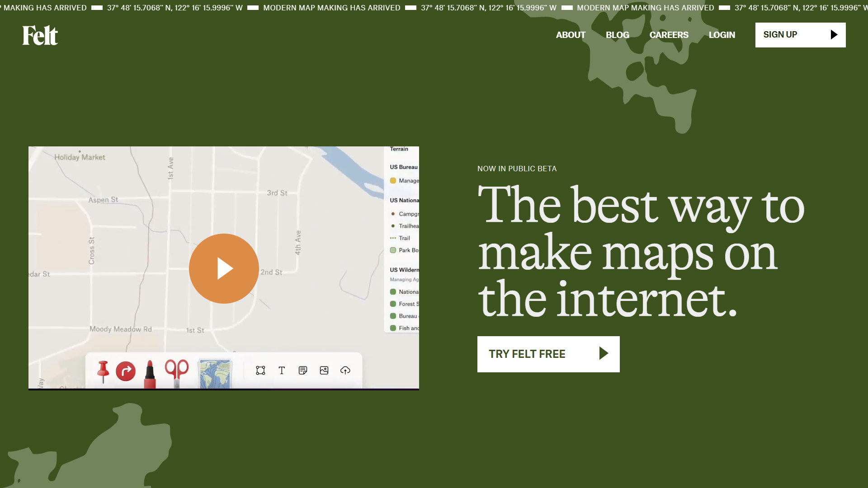Click the 'Moody Meadow Rd' map label

click(x=121, y=329)
